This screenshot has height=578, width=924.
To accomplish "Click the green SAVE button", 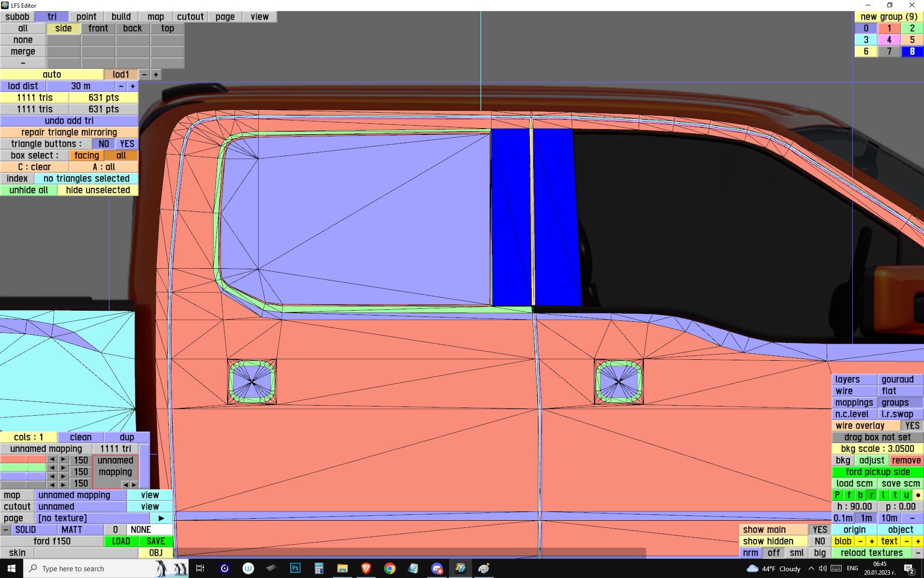I will [x=155, y=541].
